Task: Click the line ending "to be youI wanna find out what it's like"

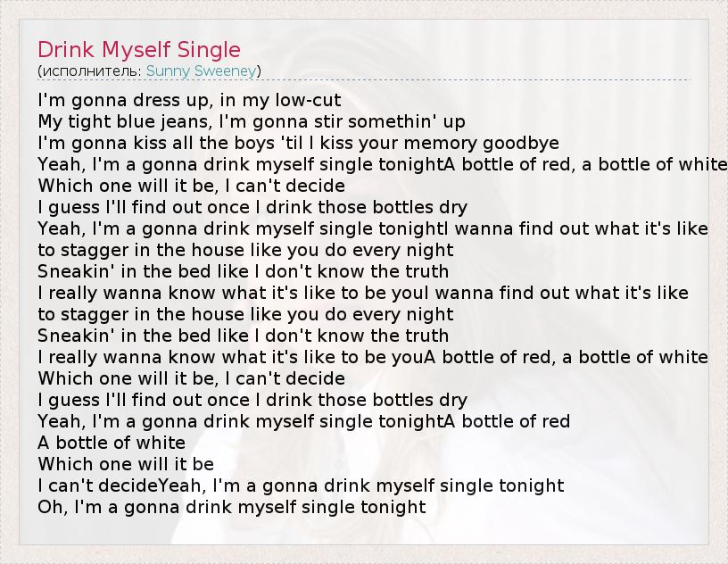Action: click(363, 293)
